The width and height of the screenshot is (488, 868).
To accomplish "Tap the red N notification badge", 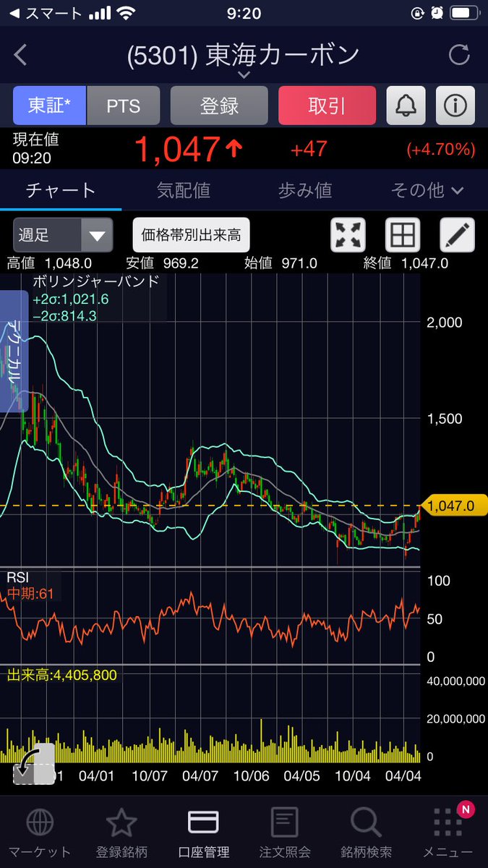I will [466, 809].
